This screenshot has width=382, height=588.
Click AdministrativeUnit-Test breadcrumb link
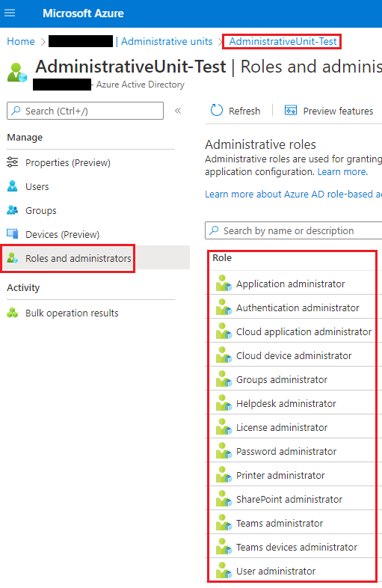point(283,41)
